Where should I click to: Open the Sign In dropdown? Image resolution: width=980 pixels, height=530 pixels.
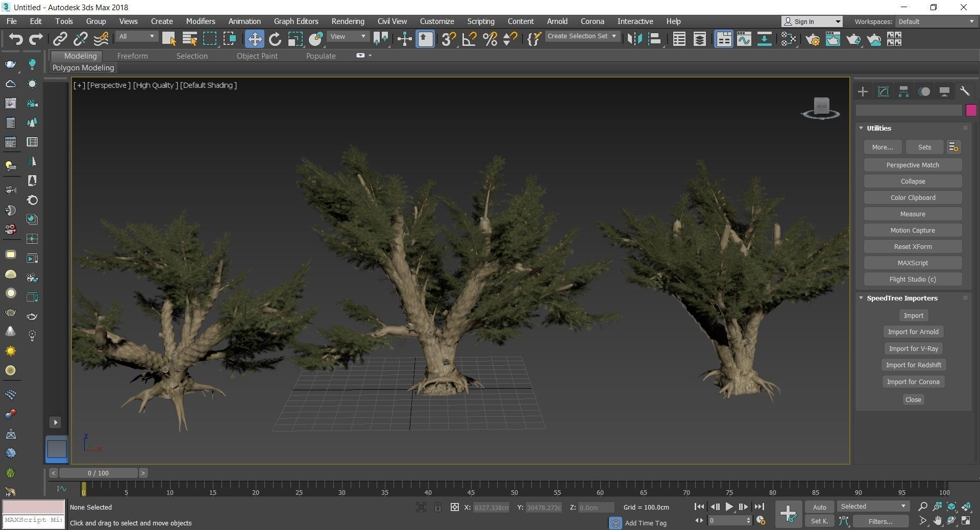click(812, 21)
